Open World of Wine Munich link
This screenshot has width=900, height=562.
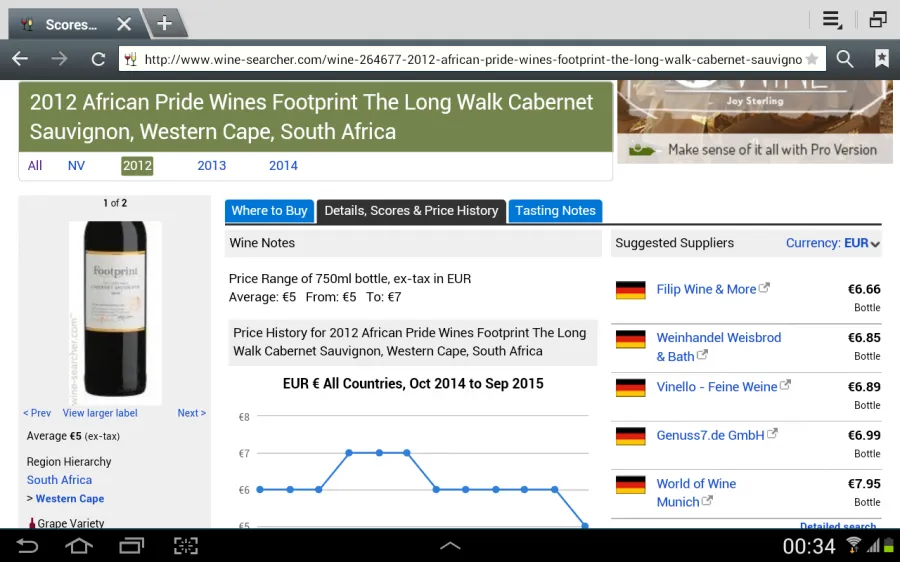(696, 493)
